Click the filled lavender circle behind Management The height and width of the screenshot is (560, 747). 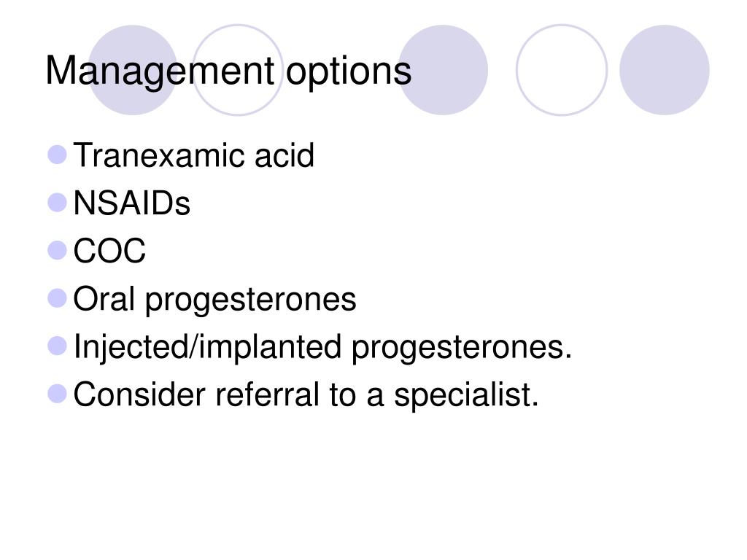pyautogui.click(x=133, y=70)
